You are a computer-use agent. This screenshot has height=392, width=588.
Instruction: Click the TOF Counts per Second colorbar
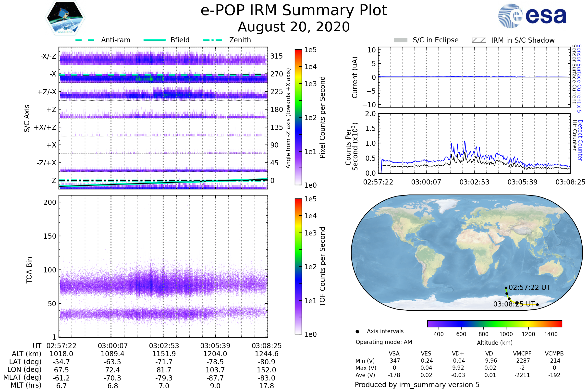coord(298,267)
